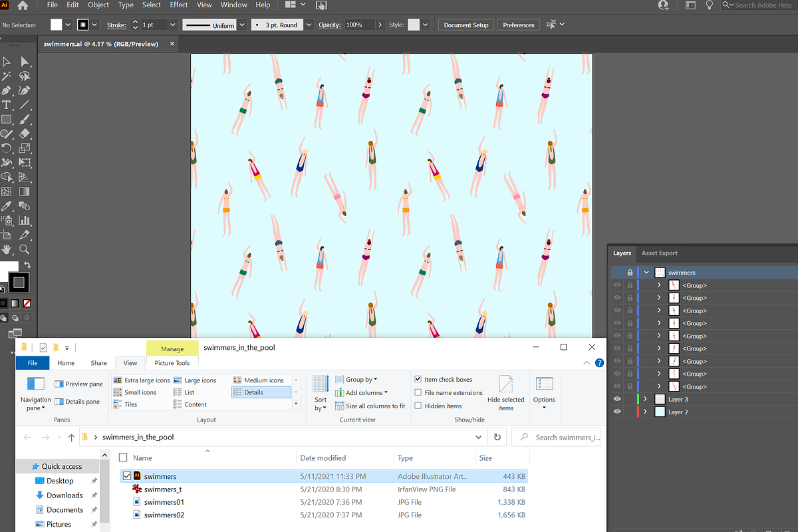Choose the Eyedropper tool

click(x=7, y=206)
